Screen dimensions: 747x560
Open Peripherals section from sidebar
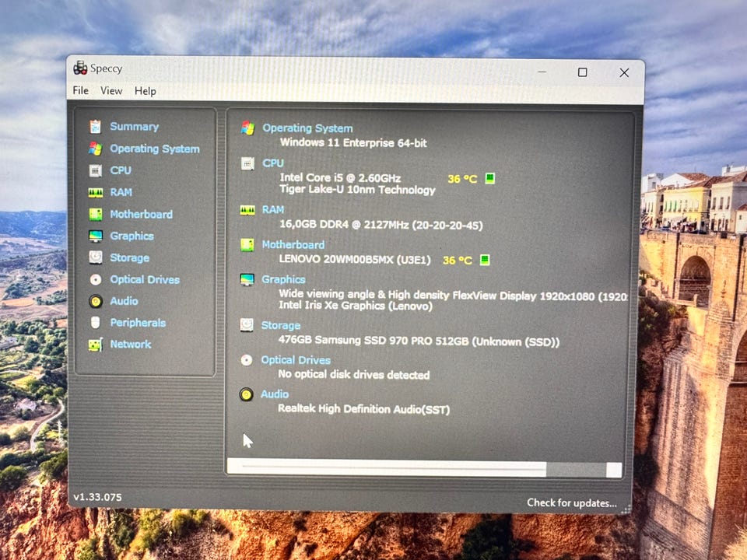point(139,323)
